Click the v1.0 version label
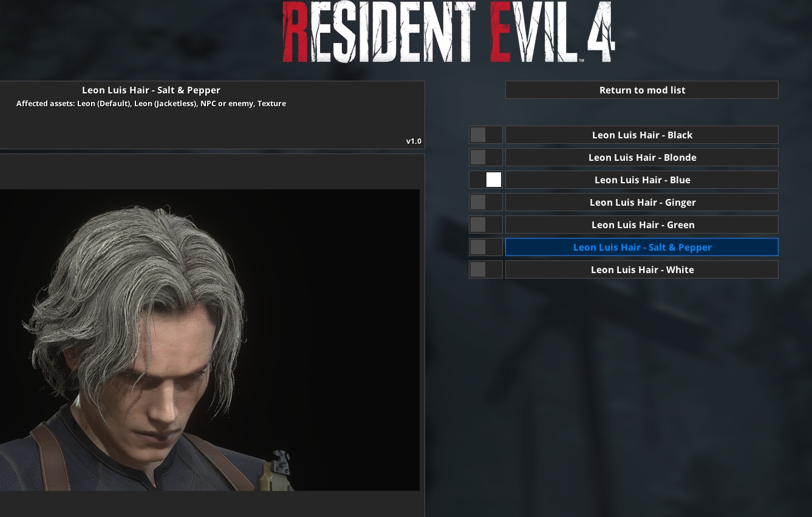This screenshot has height=517, width=812. (414, 141)
